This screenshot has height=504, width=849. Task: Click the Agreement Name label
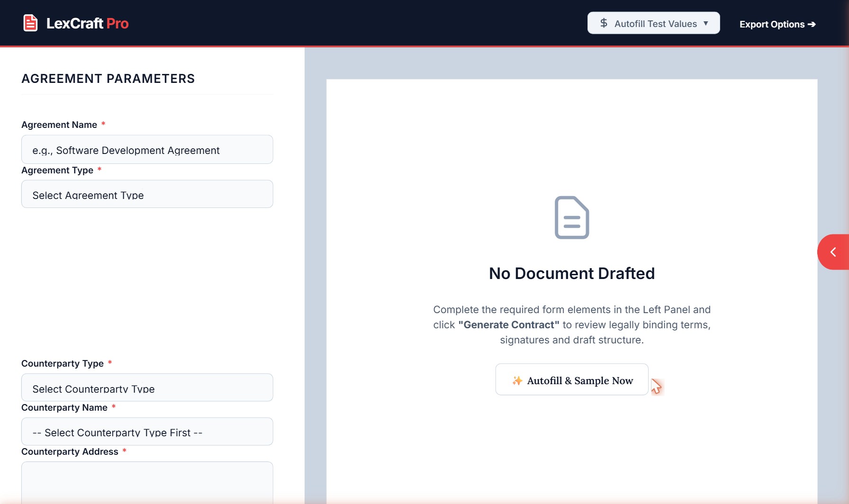(59, 125)
